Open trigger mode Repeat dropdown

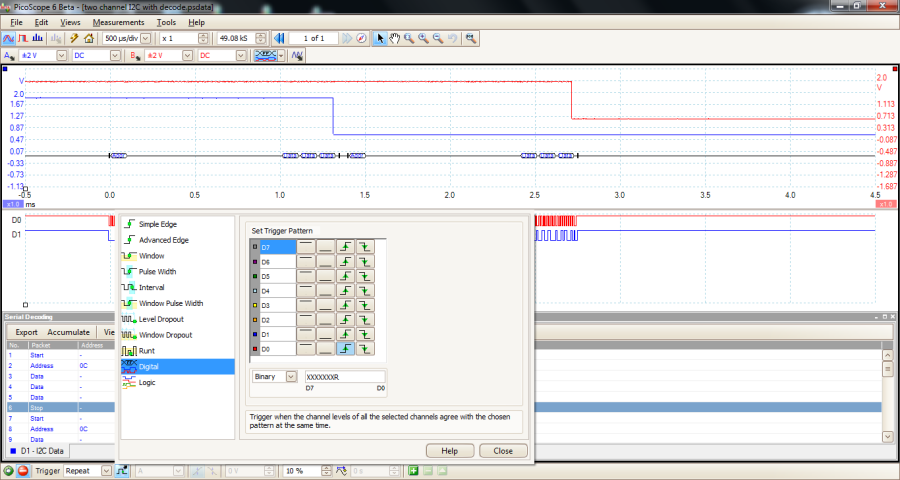[106, 470]
